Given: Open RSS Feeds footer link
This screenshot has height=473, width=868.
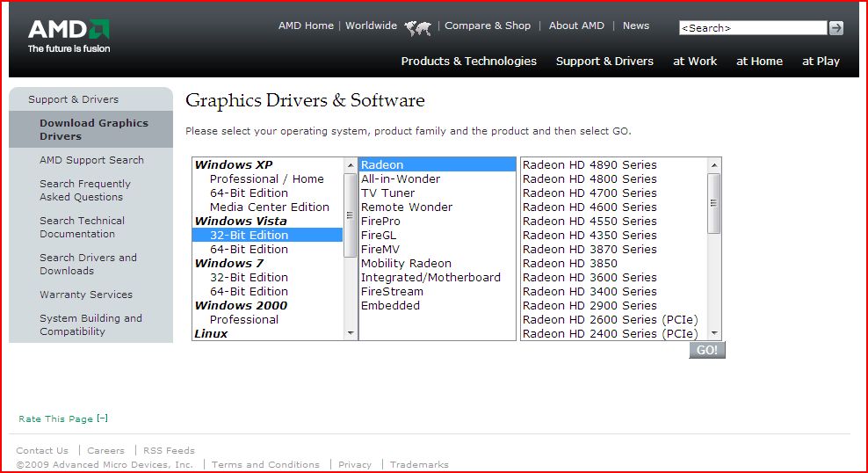Looking at the screenshot, I should coord(169,450).
